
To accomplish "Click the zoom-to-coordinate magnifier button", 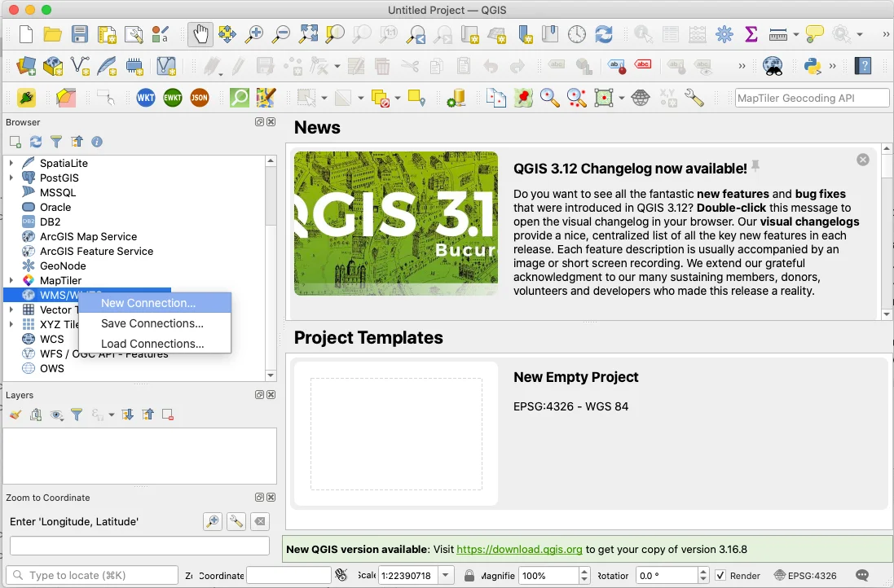I will point(213,521).
